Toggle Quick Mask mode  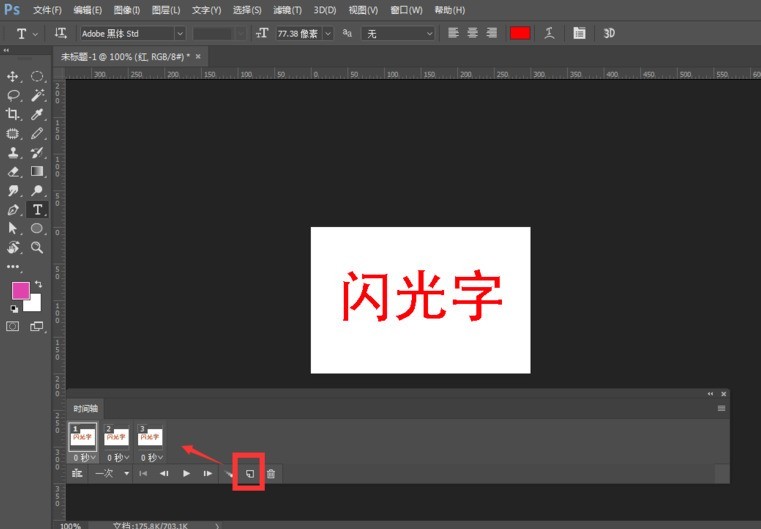13,326
